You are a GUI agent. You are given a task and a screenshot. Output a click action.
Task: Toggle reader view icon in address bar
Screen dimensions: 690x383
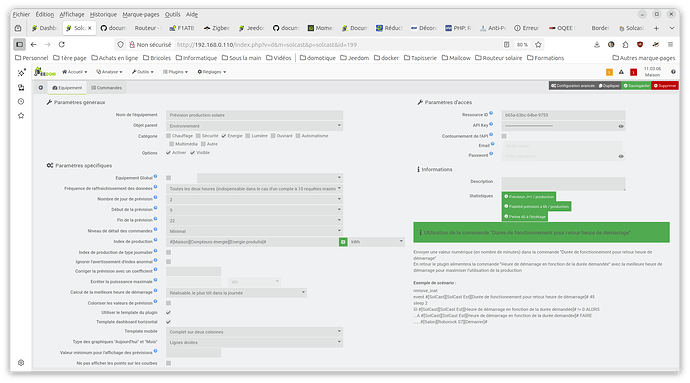click(x=506, y=44)
